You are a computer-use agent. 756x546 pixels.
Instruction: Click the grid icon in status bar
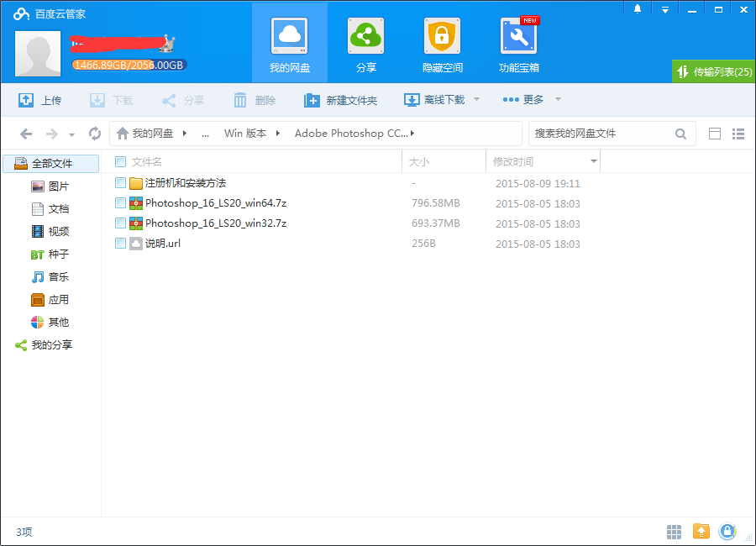pyautogui.click(x=674, y=532)
